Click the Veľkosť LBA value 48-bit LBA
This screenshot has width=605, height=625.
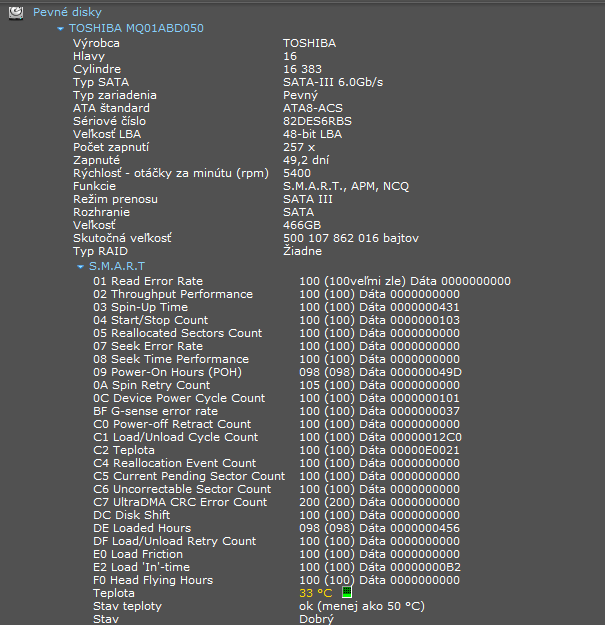tap(312, 134)
